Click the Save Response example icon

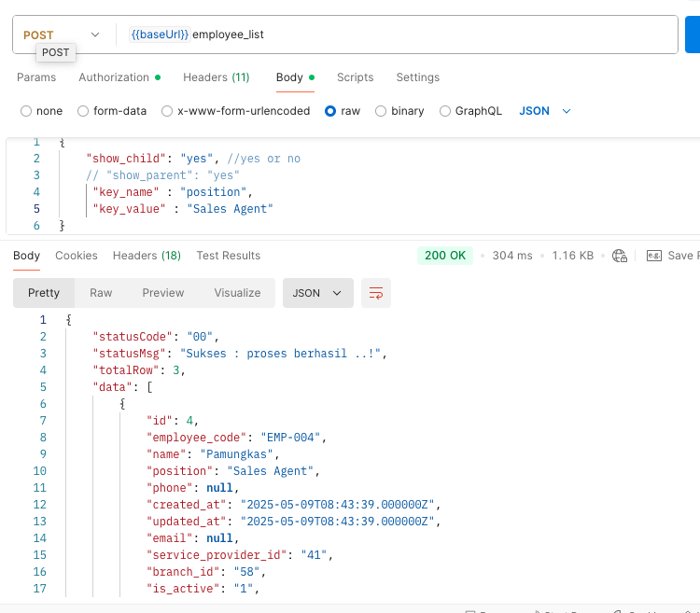pos(654,256)
